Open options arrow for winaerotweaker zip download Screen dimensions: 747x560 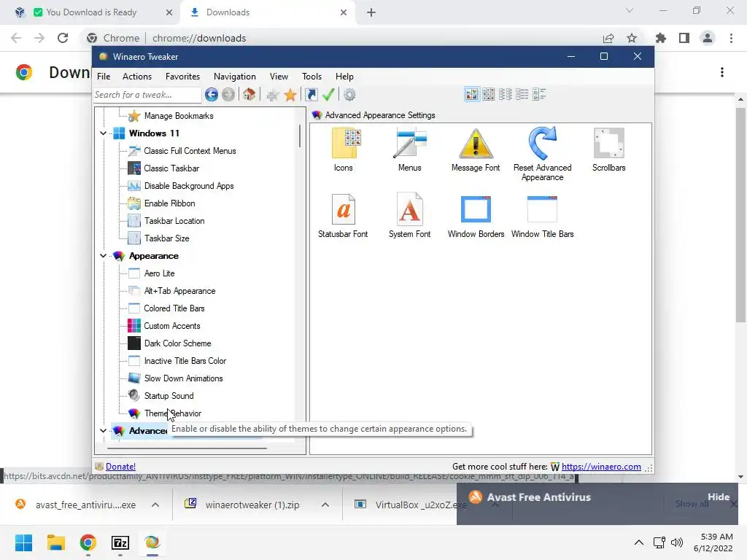click(x=325, y=505)
